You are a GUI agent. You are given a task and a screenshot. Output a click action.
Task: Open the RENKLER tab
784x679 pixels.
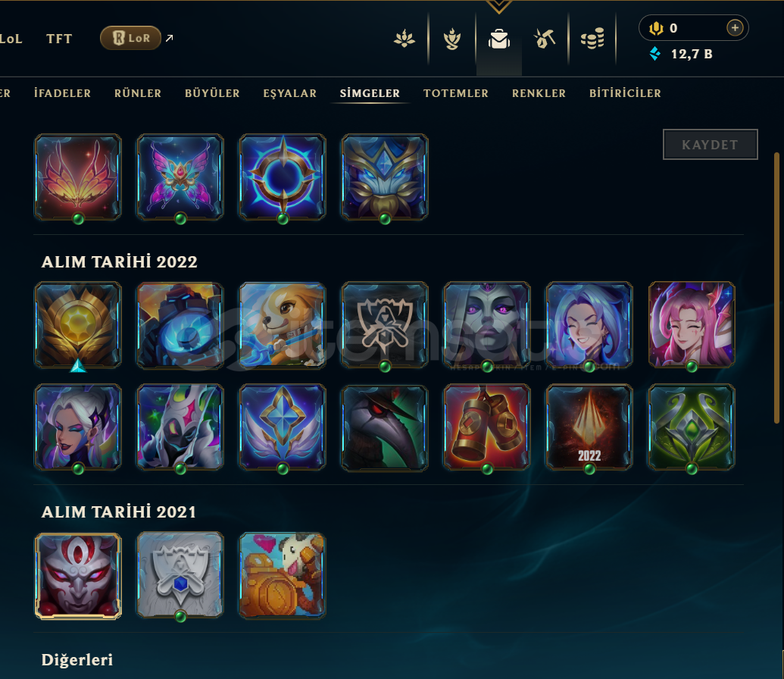pos(539,93)
